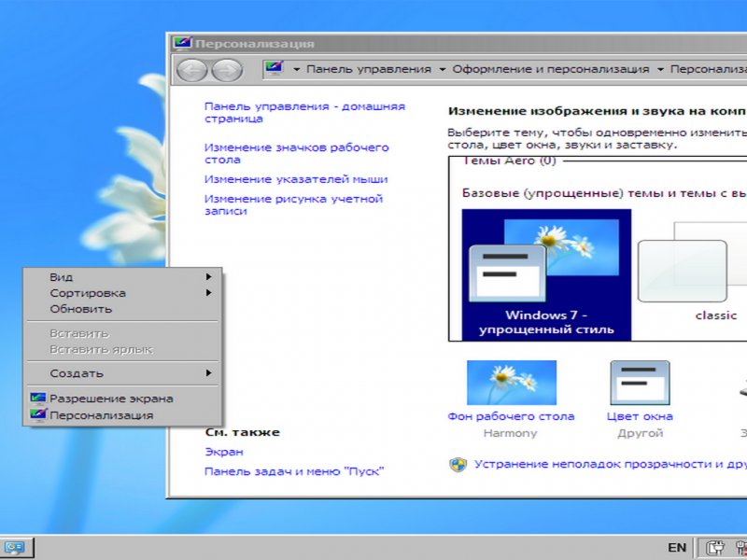
Task: Choose Персонализация in the context menu
Action: click(x=122, y=415)
